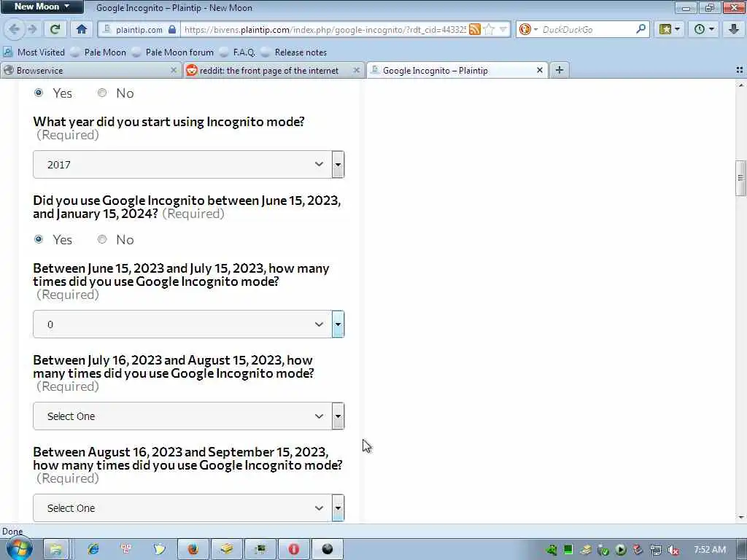Click the show desktop strip at taskbar end
The height and width of the screenshot is (560, 747).
(743, 549)
